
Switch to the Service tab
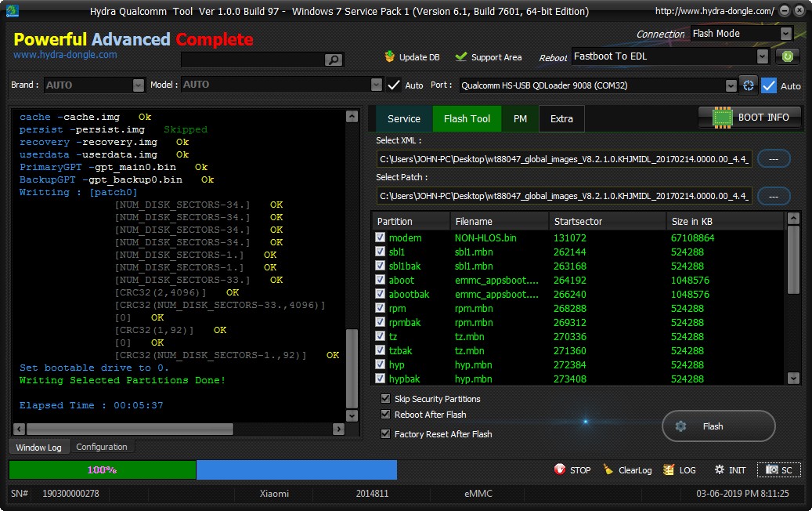point(404,118)
